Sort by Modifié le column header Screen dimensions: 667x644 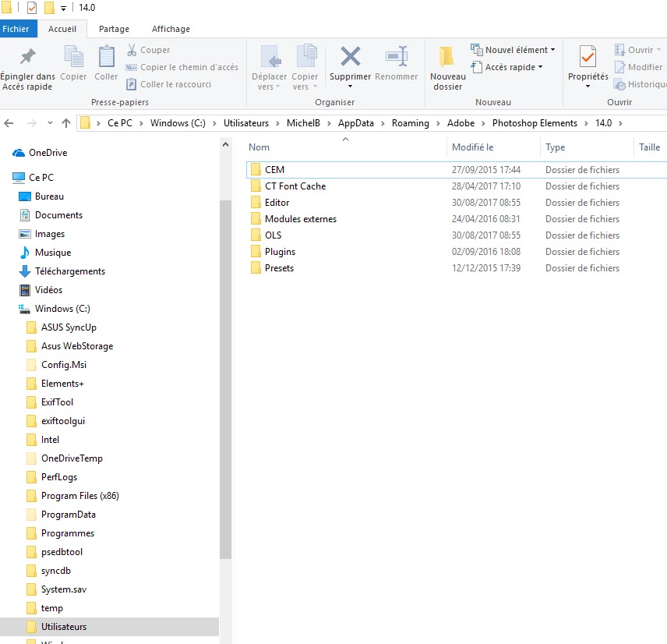493,147
